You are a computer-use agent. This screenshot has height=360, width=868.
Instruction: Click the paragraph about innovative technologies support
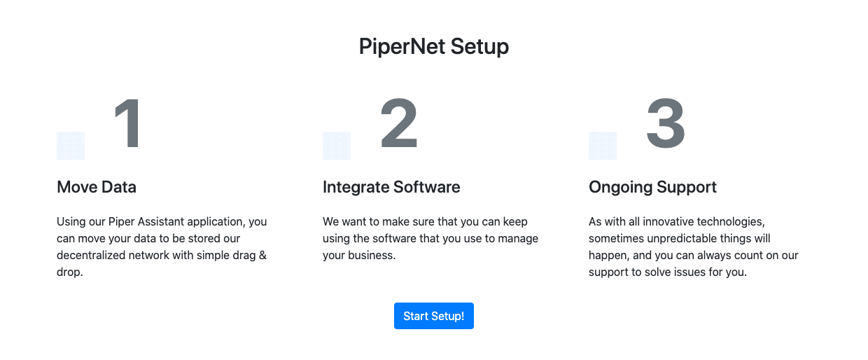[694, 247]
